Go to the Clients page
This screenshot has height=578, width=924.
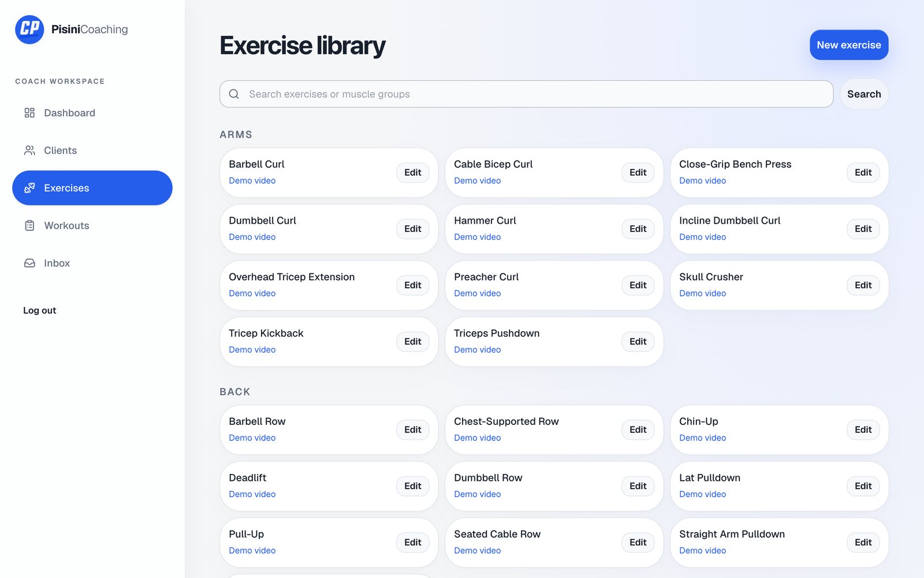(x=92, y=150)
